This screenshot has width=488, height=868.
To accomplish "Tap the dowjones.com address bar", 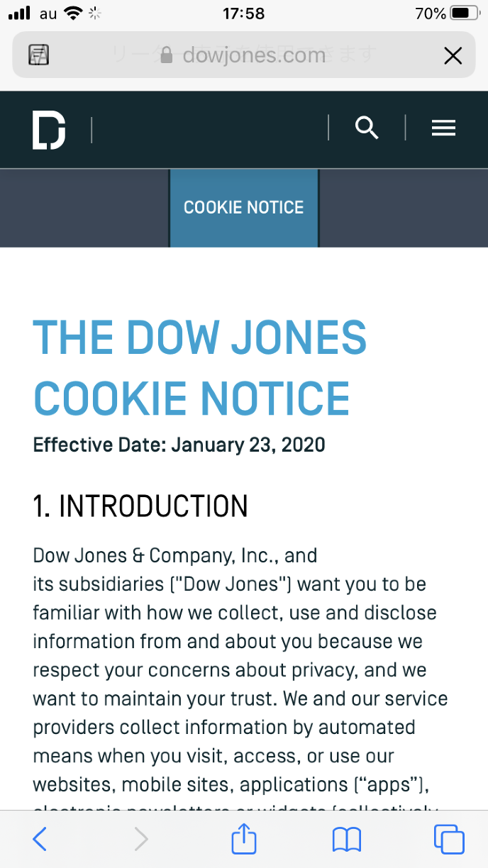I will point(244,55).
